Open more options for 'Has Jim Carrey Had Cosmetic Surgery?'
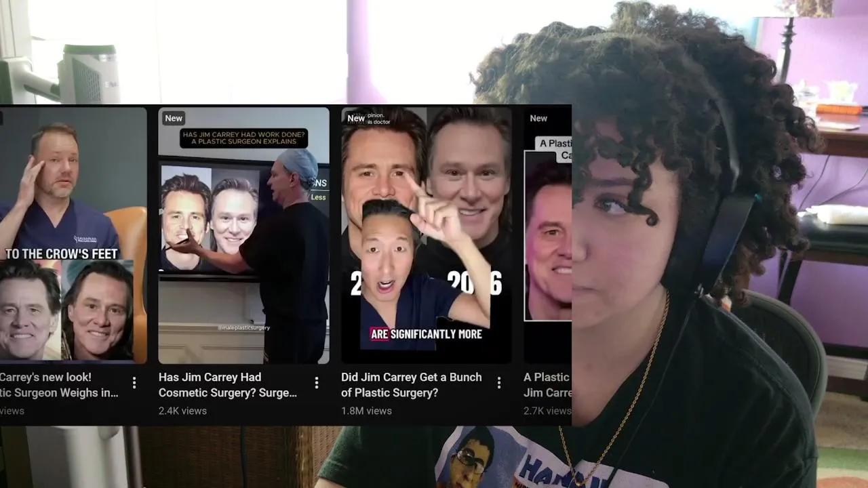 click(x=317, y=383)
